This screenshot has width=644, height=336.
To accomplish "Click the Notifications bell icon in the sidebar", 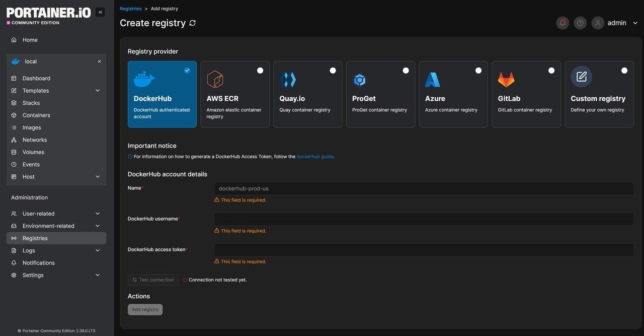I will tap(14, 263).
